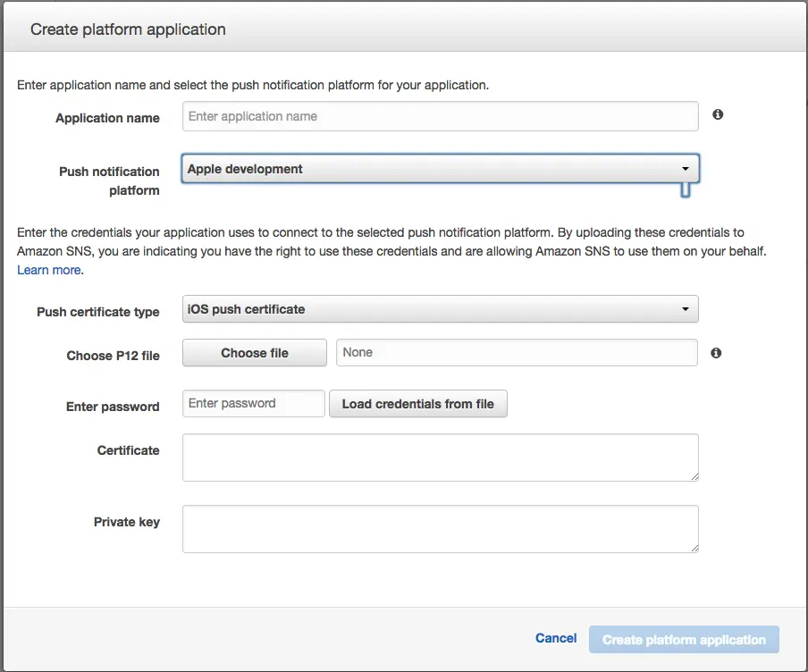The width and height of the screenshot is (808, 672).
Task: Click the info icon beside the P12 file field
Action: 716,353
